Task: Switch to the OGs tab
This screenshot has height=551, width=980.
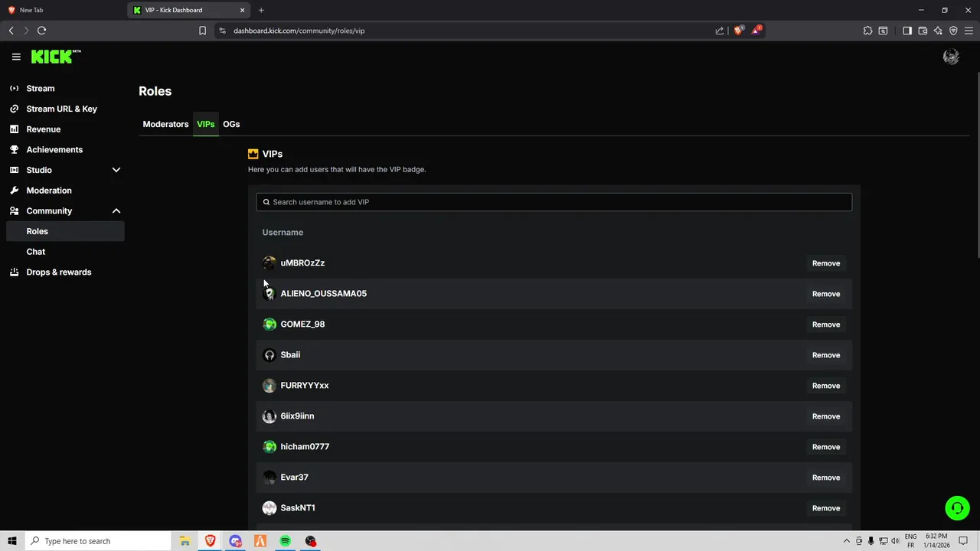Action: click(231, 124)
